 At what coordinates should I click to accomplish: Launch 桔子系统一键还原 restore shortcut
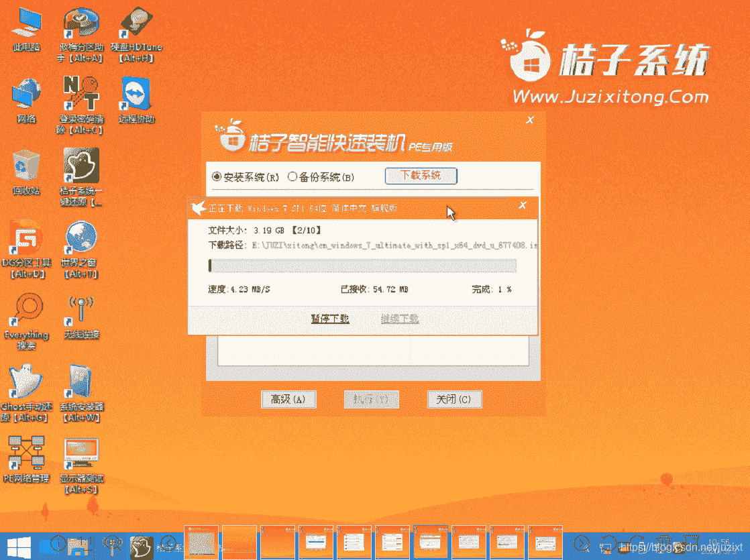(x=81, y=178)
